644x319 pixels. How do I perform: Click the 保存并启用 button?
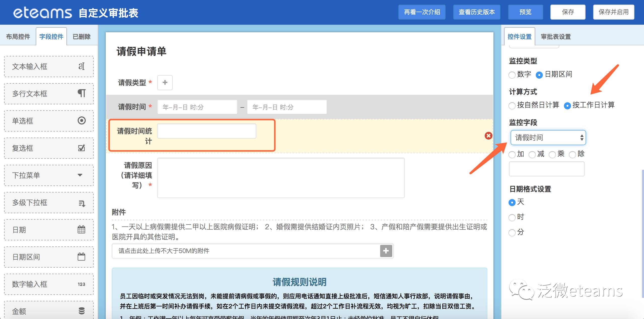(613, 12)
